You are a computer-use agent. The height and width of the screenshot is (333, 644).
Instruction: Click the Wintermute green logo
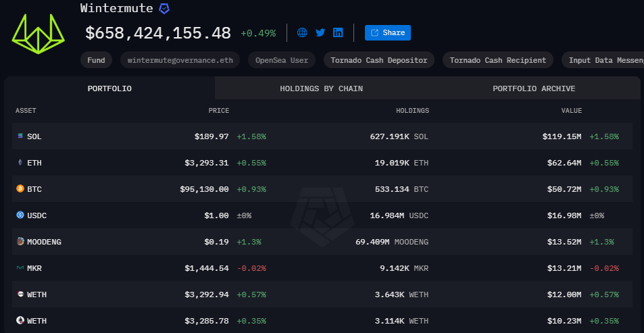pos(38,34)
